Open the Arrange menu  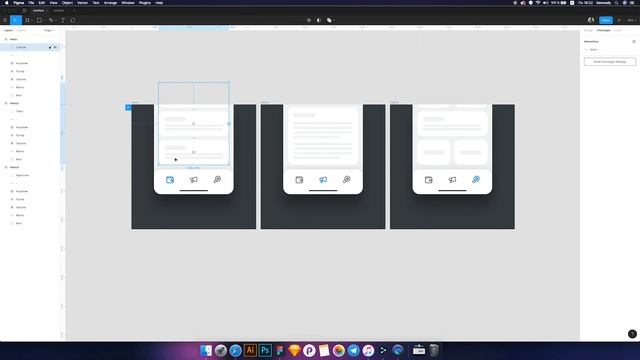110,2
